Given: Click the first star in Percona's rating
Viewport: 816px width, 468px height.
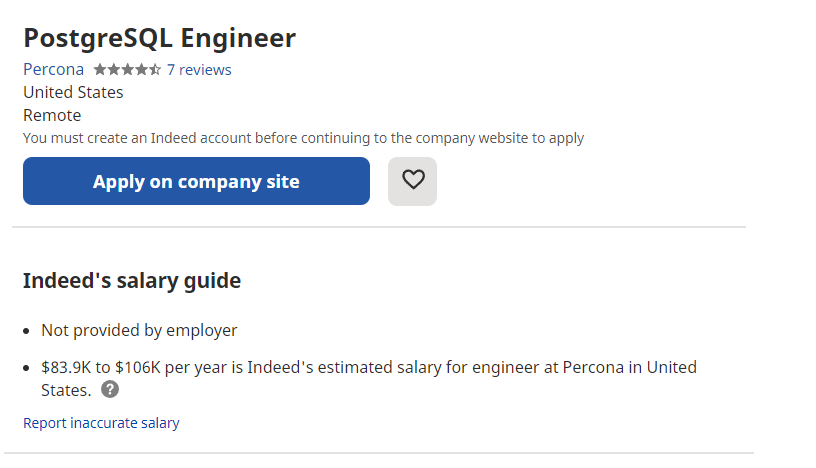Looking at the screenshot, I should pos(100,69).
